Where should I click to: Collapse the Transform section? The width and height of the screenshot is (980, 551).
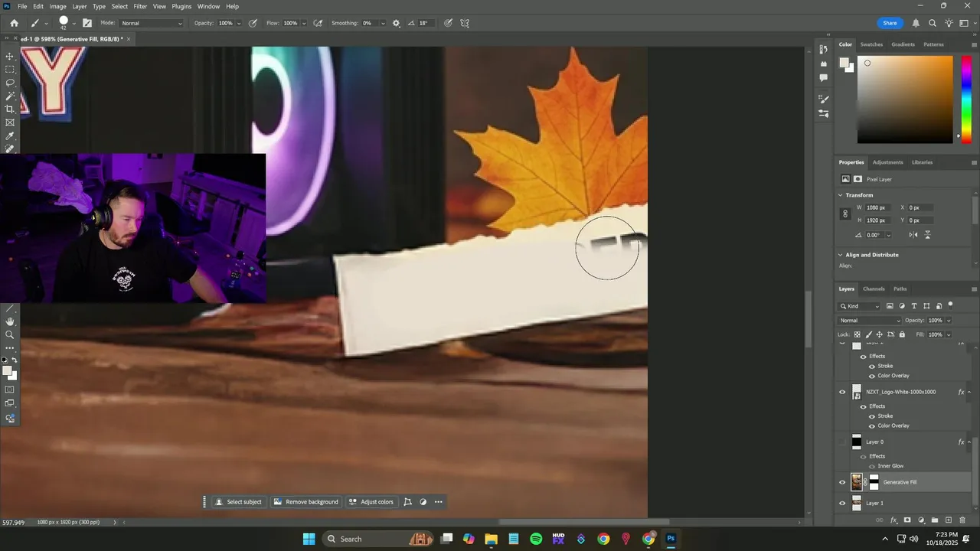[841, 195]
